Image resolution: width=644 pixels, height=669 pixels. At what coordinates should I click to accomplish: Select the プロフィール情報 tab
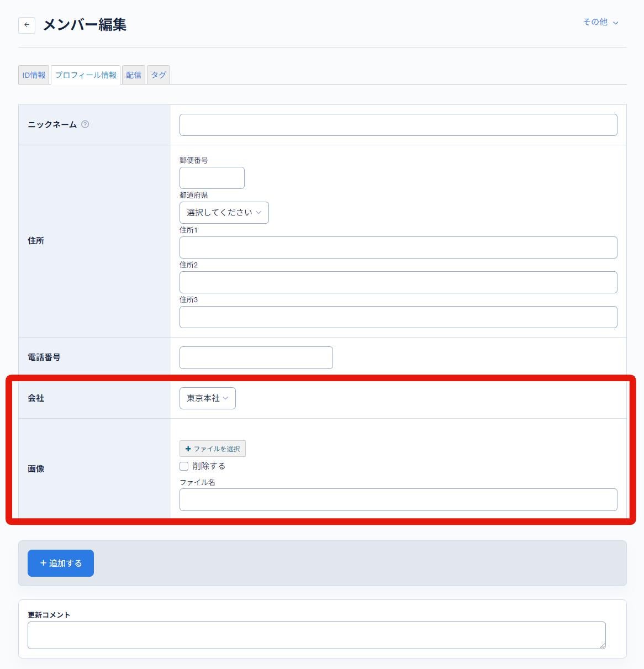tap(85, 75)
